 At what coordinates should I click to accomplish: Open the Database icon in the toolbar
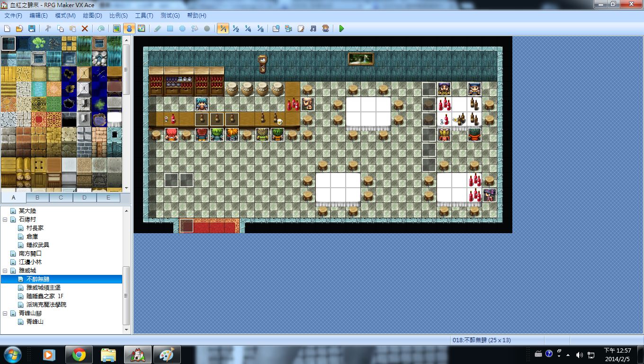pyautogui.click(x=276, y=28)
